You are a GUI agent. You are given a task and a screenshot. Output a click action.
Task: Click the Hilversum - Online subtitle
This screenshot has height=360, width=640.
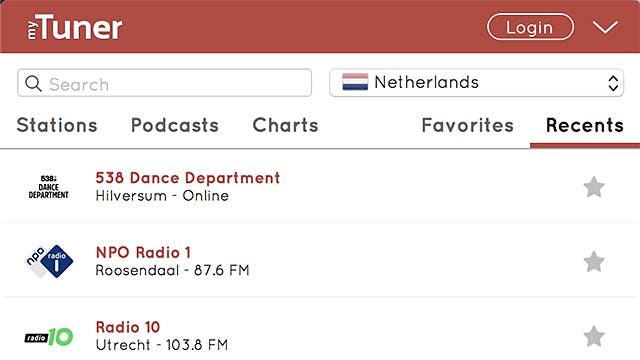162,196
